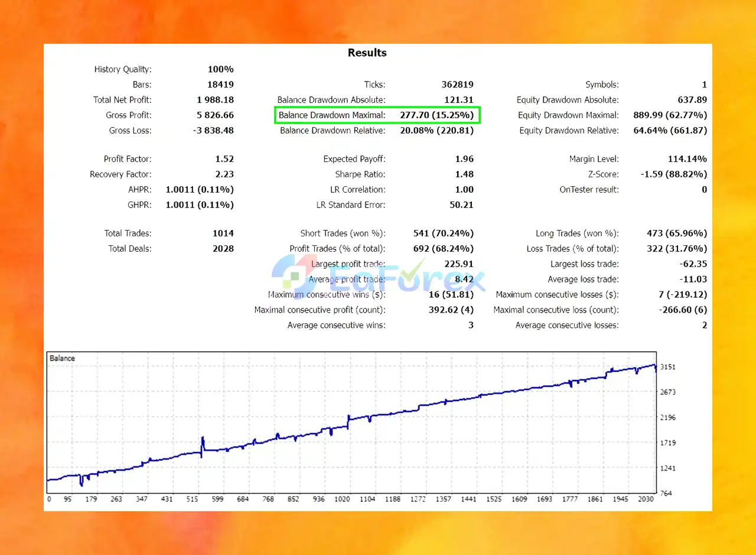Click the Balance label on the chart
756x555 pixels.
pos(62,358)
